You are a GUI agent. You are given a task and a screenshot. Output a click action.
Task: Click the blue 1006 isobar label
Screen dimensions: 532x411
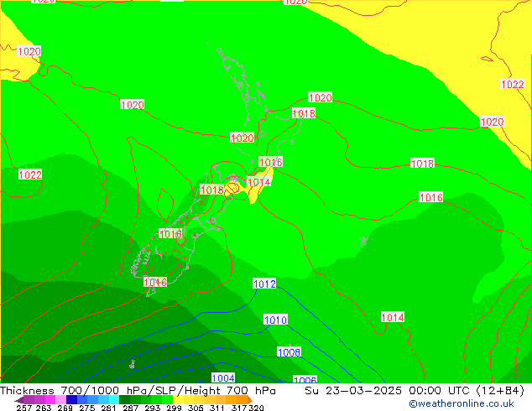coord(305,380)
